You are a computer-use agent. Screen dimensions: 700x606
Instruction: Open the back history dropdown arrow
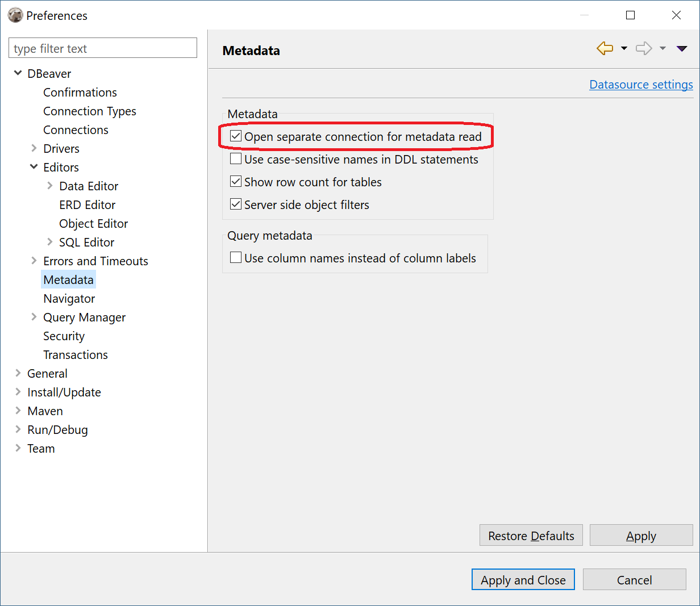[x=624, y=49]
